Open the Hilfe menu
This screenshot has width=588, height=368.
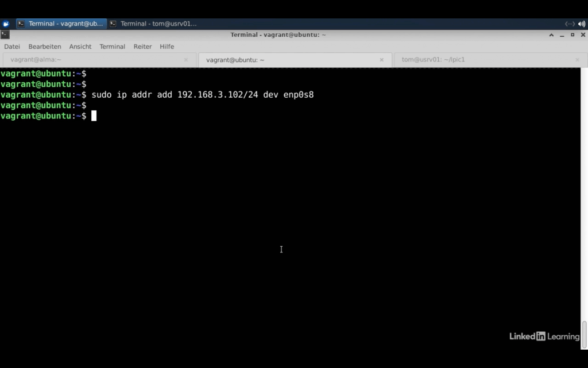point(167,47)
